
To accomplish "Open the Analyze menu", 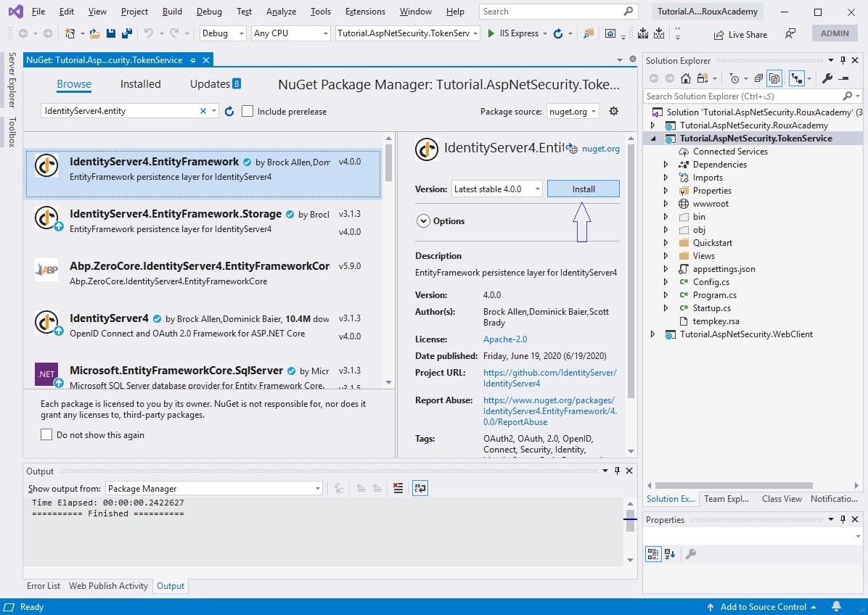I will click(x=280, y=11).
